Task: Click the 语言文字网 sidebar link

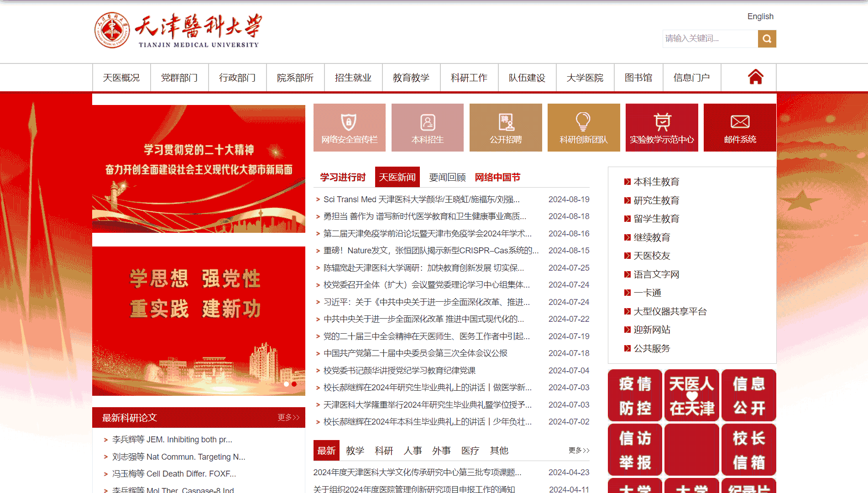Action: coord(656,274)
